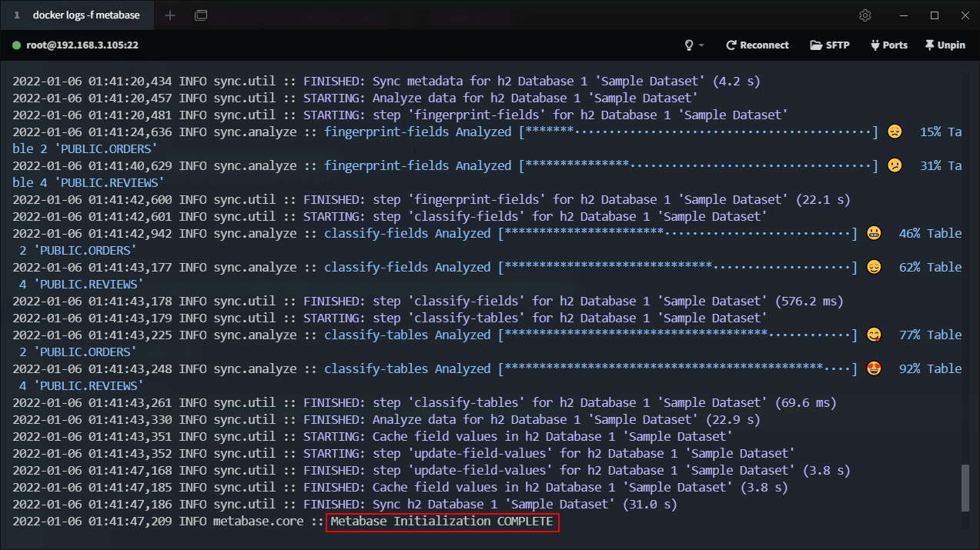Click the root@192.168.3.105:22 host label
This screenshot has height=550, width=980.
coord(82,45)
